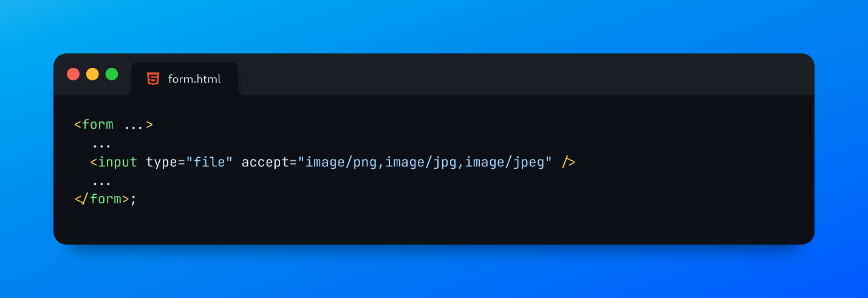
Task: Click the ellipsis inside the opening form tag
Action: [134, 125]
